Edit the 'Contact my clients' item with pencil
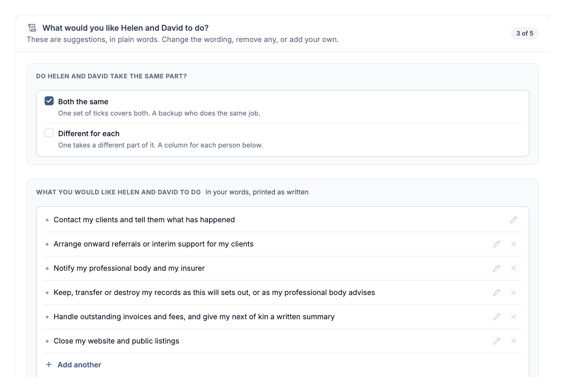This screenshot has width=565, height=392. click(x=514, y=220)
